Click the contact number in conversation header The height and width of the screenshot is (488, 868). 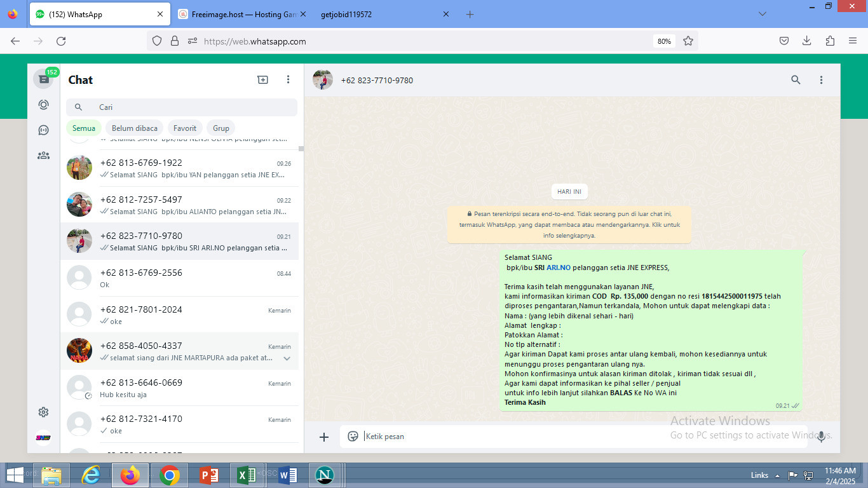(377, 81)
